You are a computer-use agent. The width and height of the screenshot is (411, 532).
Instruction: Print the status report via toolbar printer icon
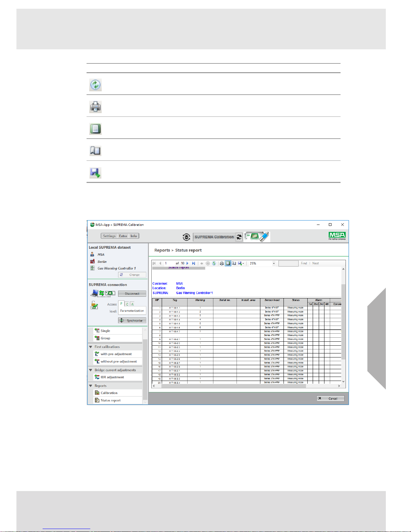pyautogui.click(x=222, y=263)
